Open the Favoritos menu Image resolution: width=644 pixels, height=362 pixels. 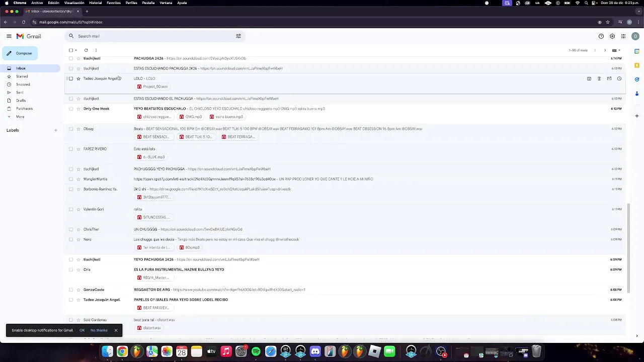(x=114, y=3)
